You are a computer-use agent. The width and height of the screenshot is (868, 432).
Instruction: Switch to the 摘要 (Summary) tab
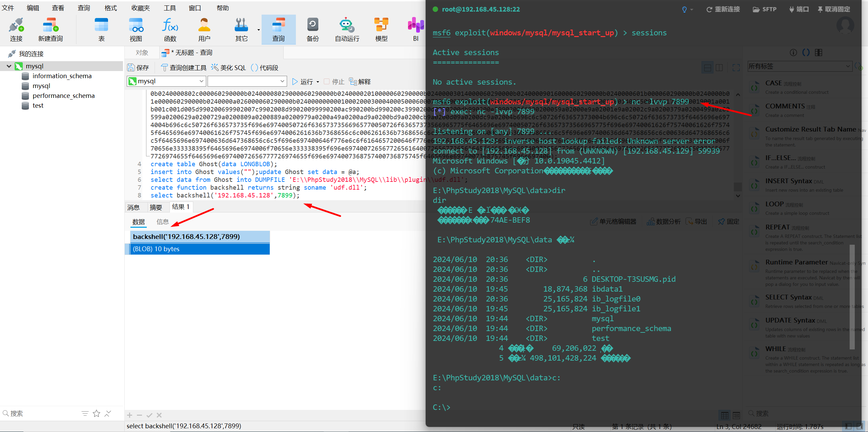point(156,207)
